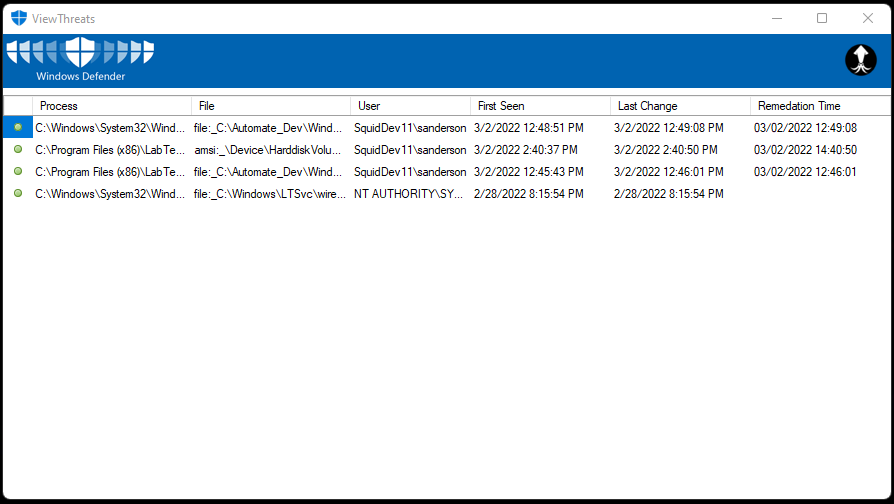Image resolution: width=894 pixels, height=504 pixels.
Task: Click the NT AUTHORITY\SY user cell
Action: pos(408,194)
